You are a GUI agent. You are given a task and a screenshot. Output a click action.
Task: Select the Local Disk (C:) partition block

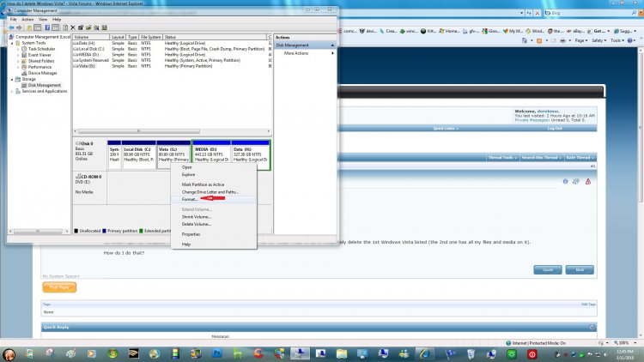click(x=138, y=154)
